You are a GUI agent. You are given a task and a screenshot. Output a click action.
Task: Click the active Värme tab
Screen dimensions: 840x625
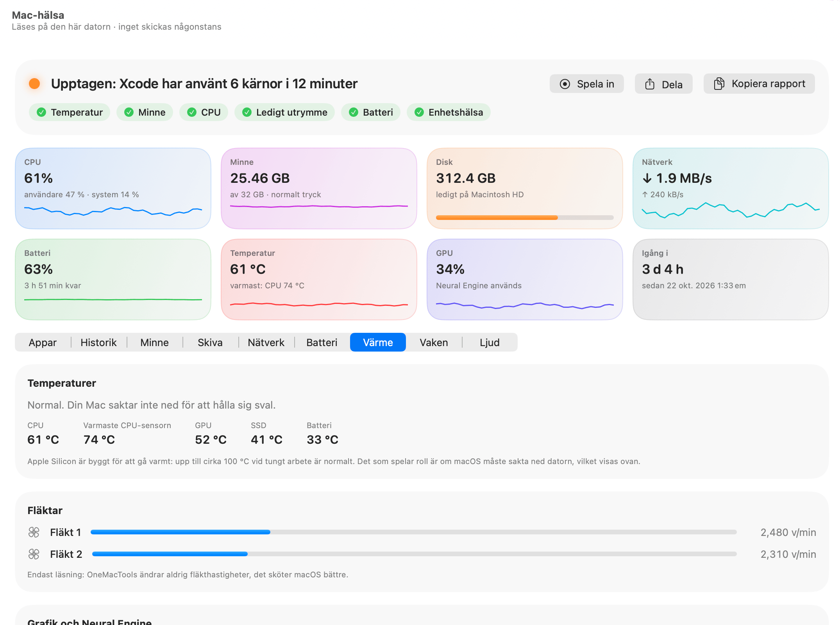(x=378, y=343)
